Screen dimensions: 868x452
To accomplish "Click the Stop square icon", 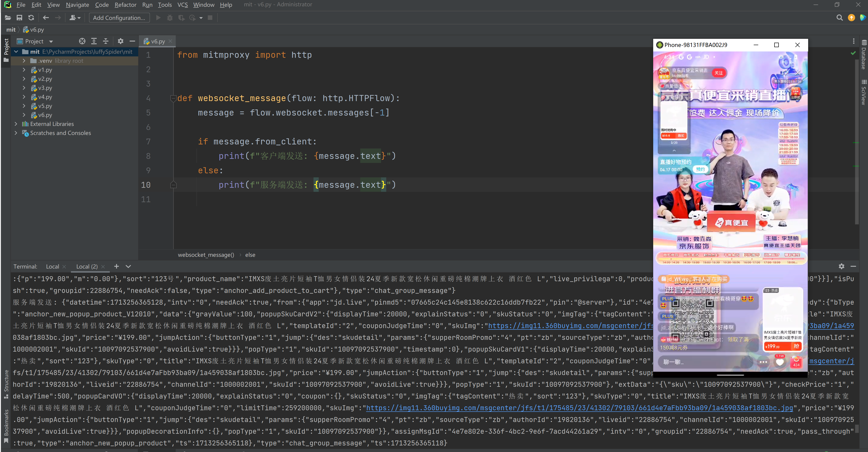I will [210, 18].
